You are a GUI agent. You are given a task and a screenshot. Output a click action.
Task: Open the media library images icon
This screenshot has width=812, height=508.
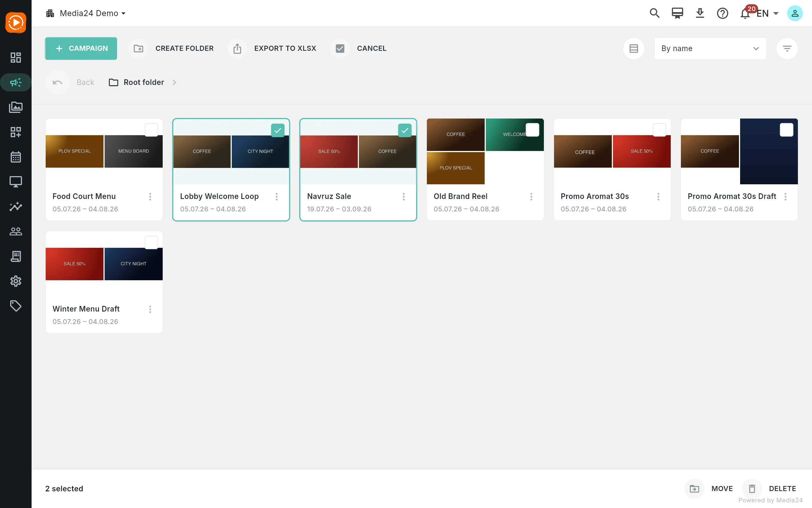pos(16,107)
